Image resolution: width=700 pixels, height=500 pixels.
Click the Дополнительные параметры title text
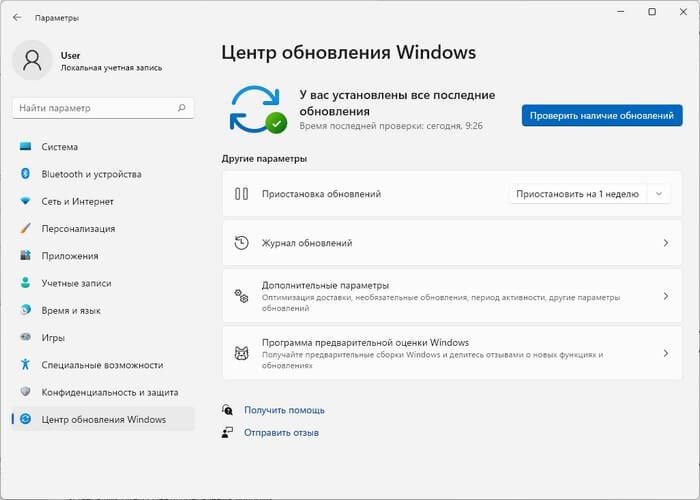tap(325, 285)
